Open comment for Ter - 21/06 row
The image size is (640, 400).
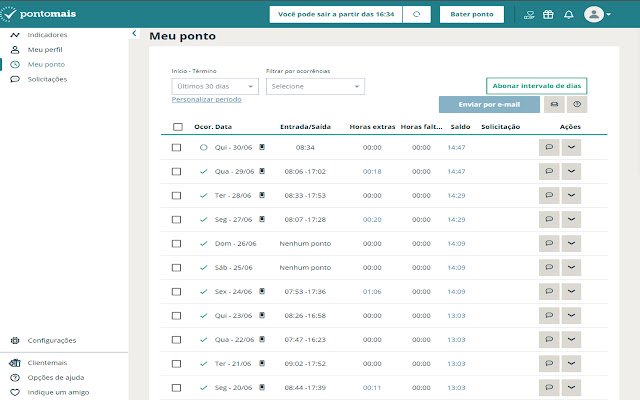pyautogui.click(x=549, y=364)
